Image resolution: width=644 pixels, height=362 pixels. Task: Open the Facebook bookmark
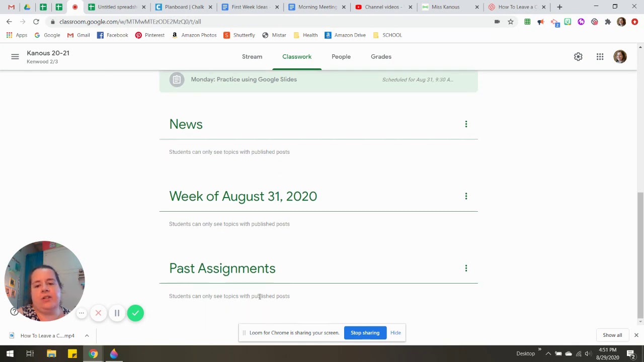[x=112, y=35]
